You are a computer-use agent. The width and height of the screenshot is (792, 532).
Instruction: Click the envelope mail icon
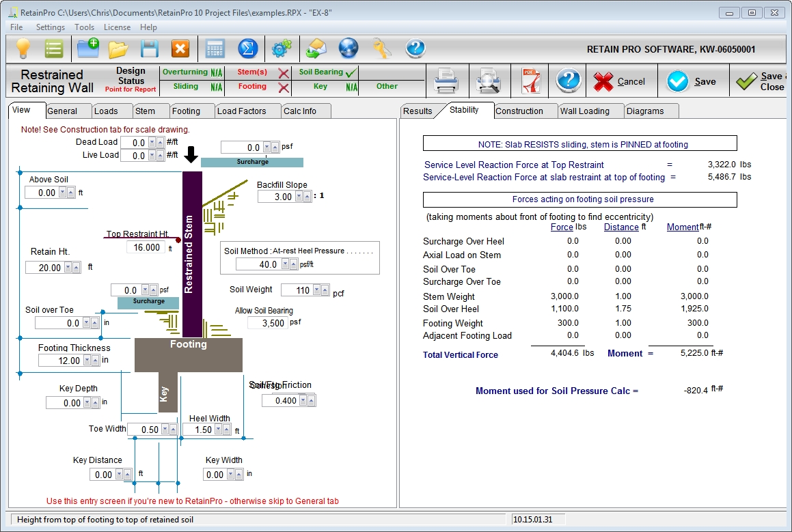316,48
